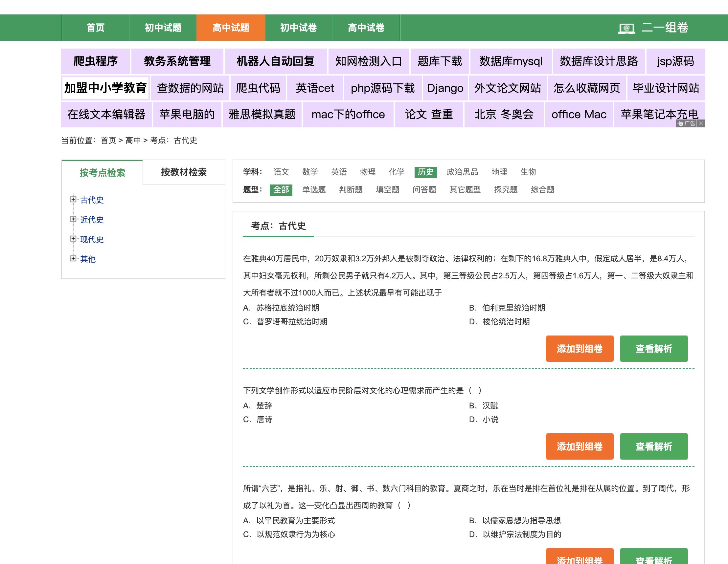
Task: Open the 高中试卷 navigation tab
Action: click(366, 28)
